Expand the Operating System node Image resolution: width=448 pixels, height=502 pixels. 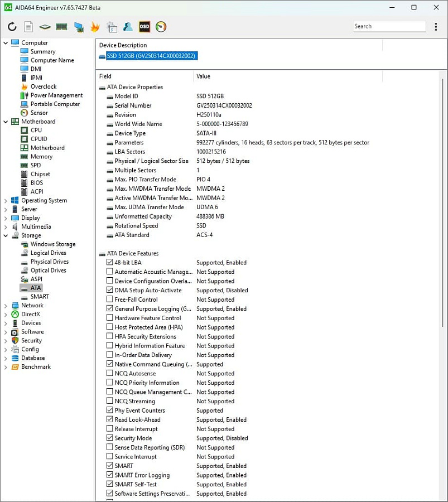[x=6, y=200]
